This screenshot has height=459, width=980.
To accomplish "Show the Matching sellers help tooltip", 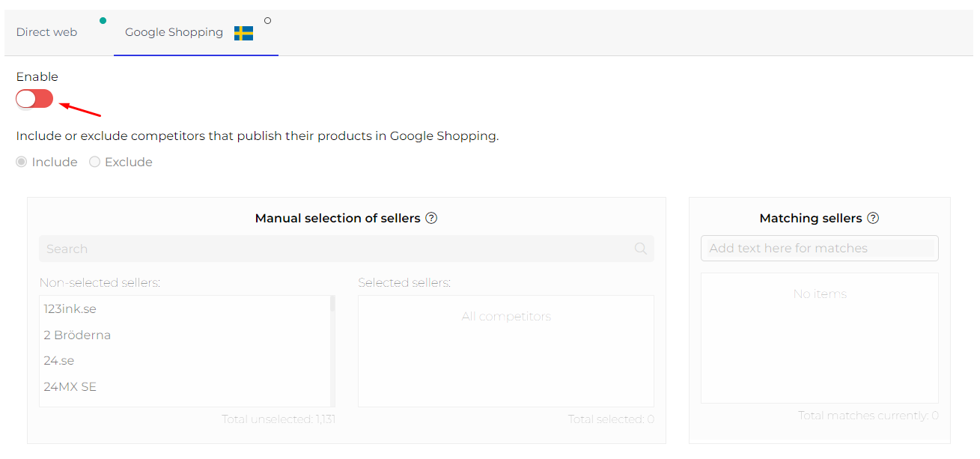I will click(873, 219).
